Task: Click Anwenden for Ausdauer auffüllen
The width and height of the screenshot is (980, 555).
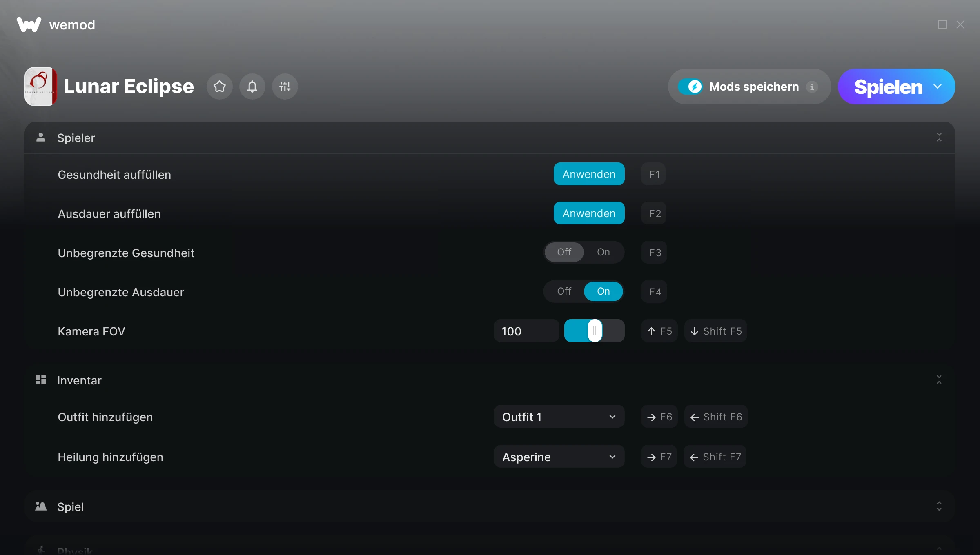Action: [589, 213]
